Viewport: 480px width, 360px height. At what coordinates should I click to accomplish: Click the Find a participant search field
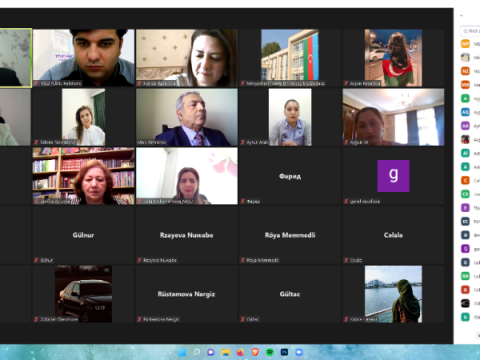point(471,31)
